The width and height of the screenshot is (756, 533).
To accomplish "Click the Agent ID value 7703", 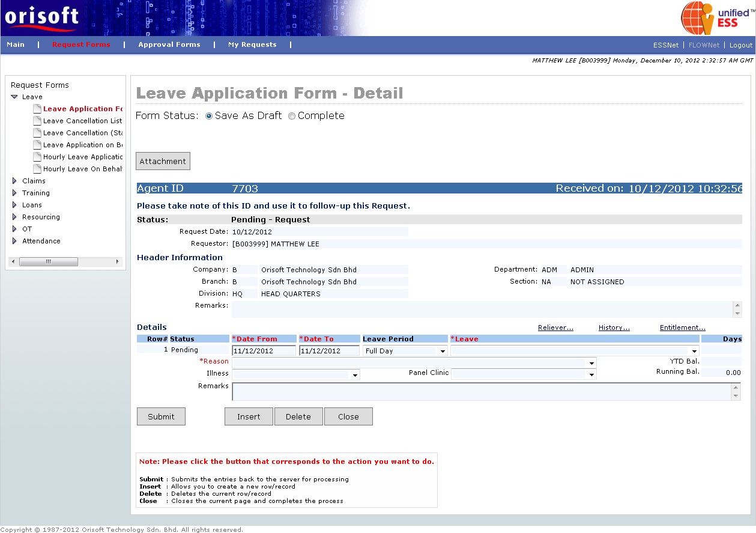I will [x=245, y=189].
